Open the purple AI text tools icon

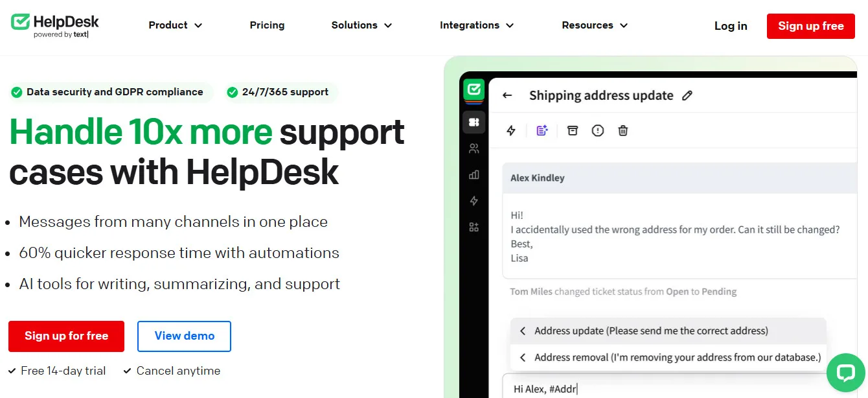point(542,130)
